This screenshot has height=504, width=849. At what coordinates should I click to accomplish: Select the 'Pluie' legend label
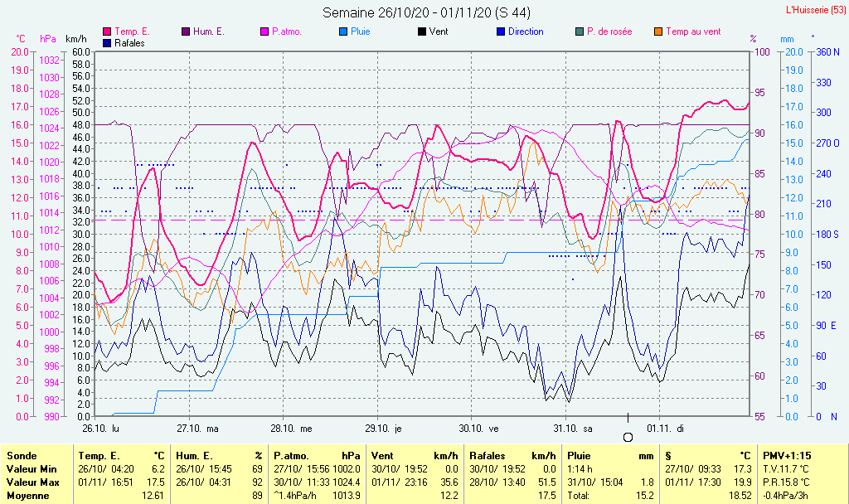tap(361, 32)
